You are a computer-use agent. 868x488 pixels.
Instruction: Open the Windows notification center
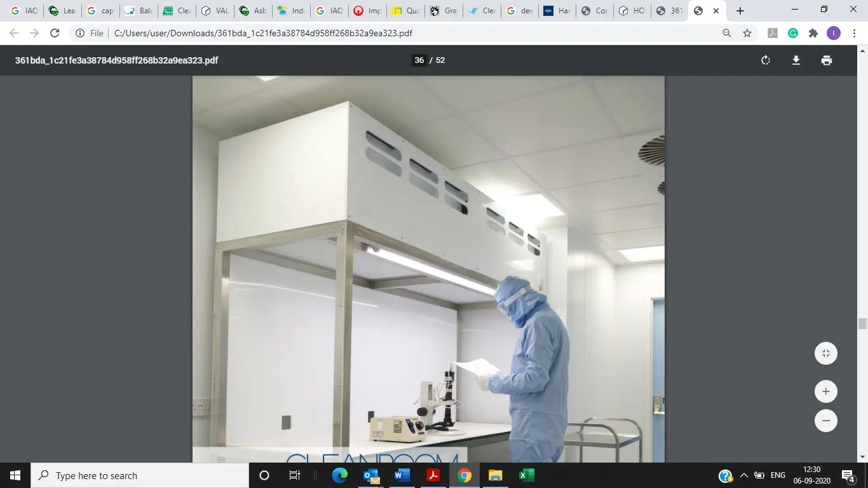[848, 475]
